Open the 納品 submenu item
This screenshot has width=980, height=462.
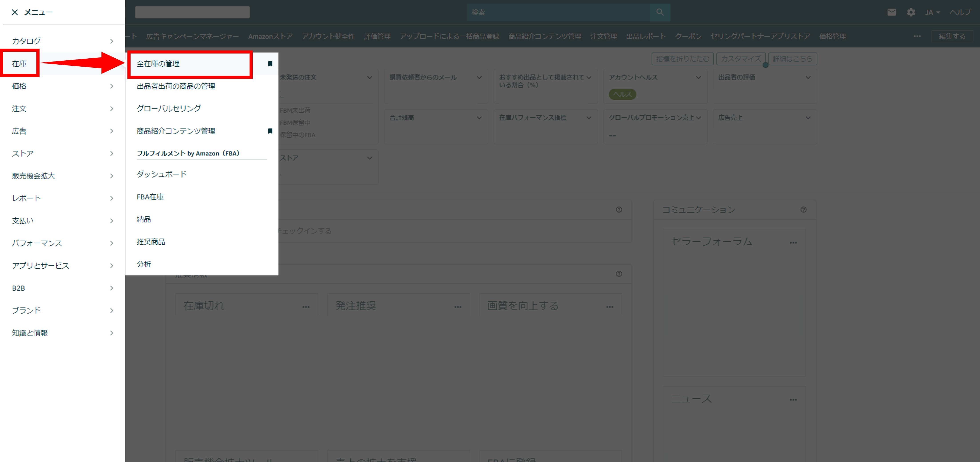(x=144, y=219)
